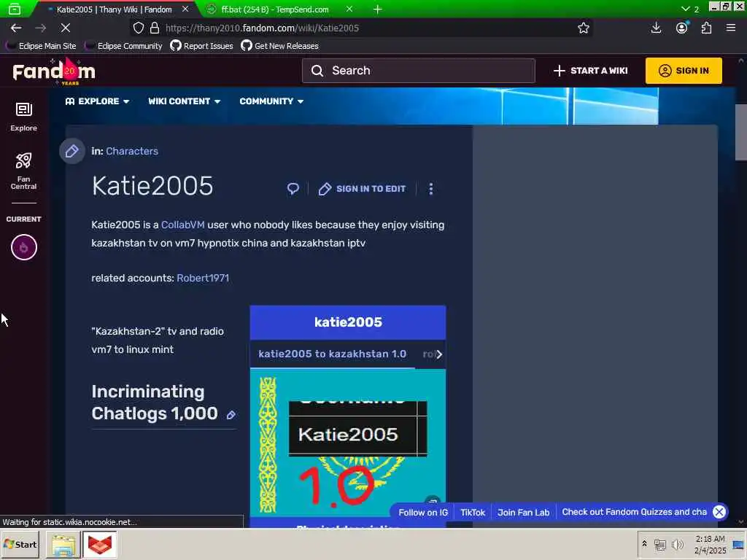
Task: Close the Fandom promo bar
Action: coord(719,512)
